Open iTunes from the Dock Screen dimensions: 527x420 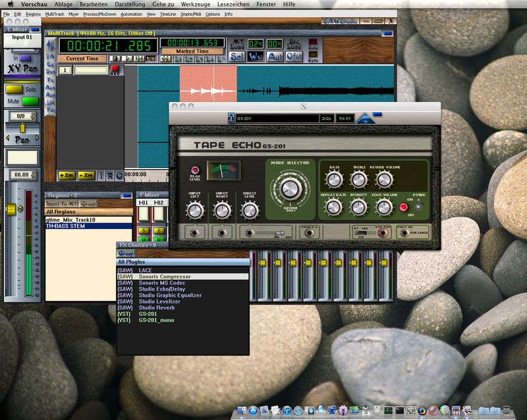coord(287,410)
